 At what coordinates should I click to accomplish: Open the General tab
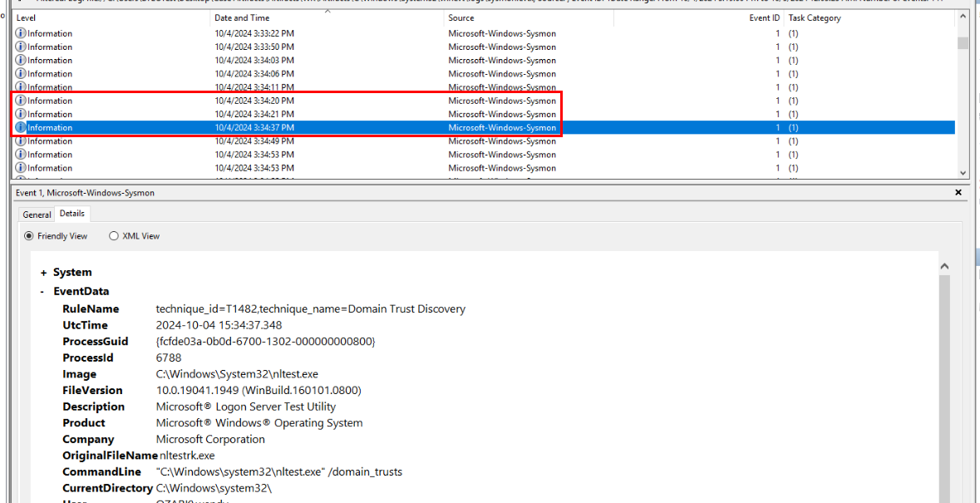tap(37, 215)
